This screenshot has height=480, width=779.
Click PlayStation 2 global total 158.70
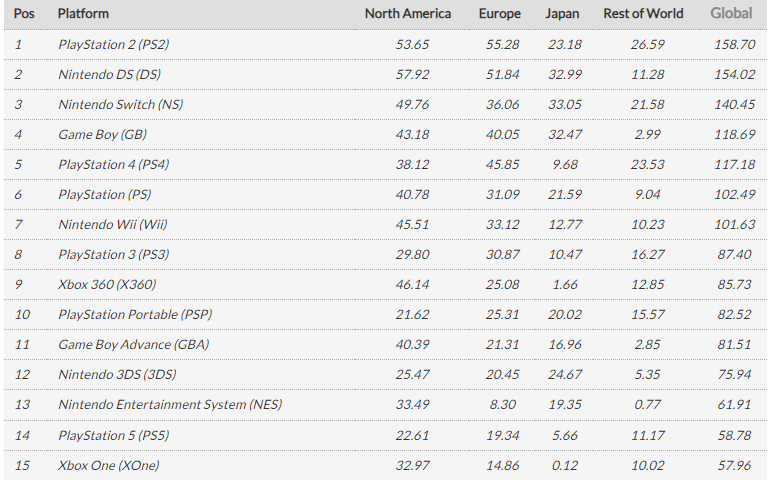(x=734, y=44)
